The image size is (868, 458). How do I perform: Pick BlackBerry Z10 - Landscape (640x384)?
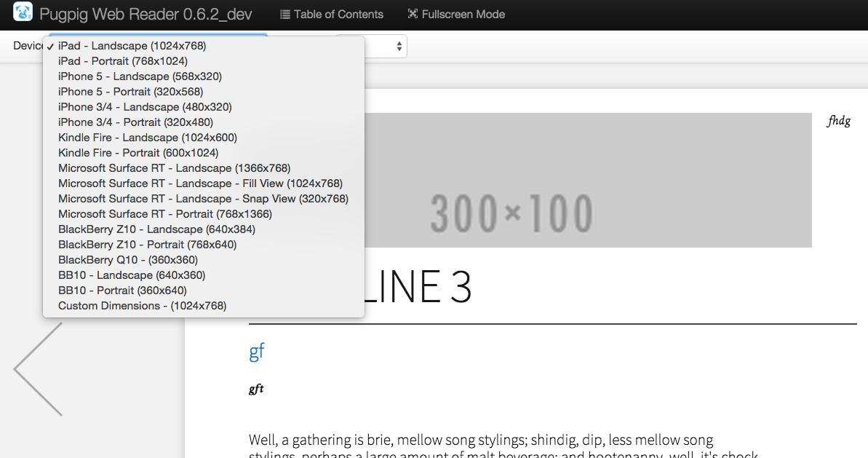[x=203, y=229]
